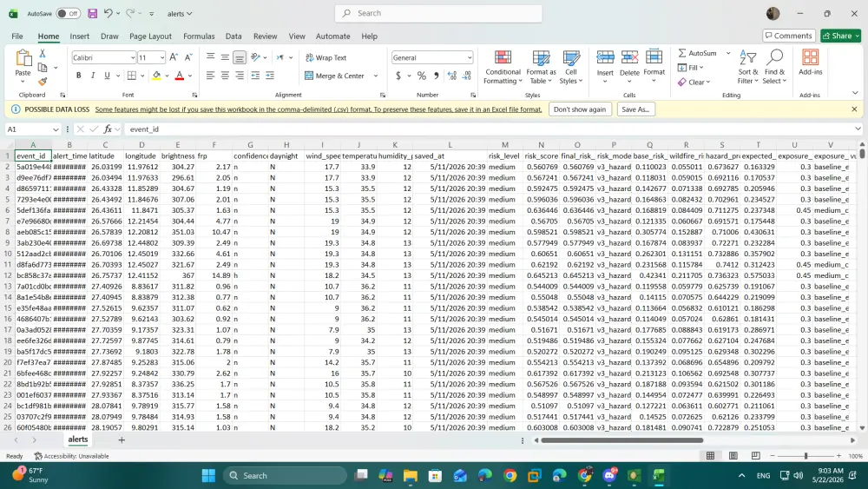This screenshot has height=489, width=868.
Task: Click the Insert cells icon
Action: click(605, 57)
